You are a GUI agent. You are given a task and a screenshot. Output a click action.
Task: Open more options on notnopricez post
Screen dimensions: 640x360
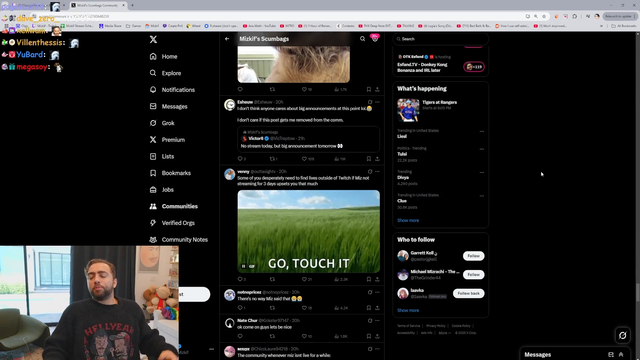pyautogui.click(x=377, y=292)
